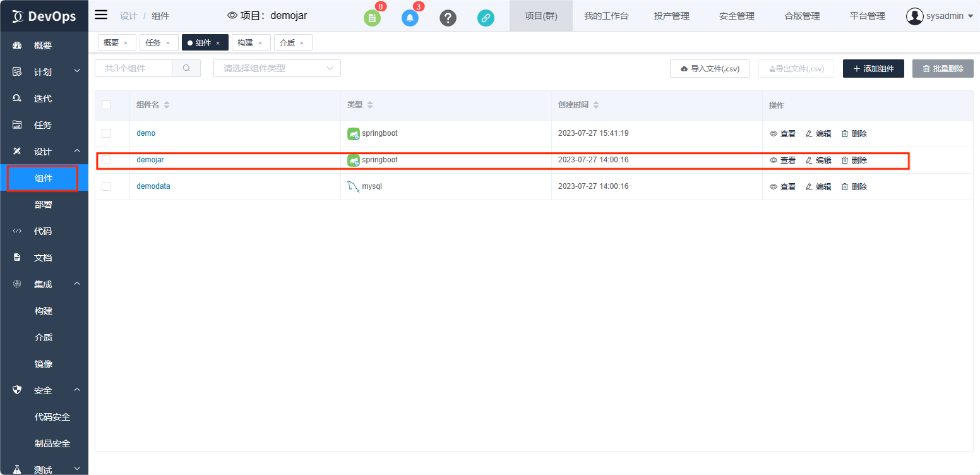
Task: Click the springboot icon in demo row
Action: tap(354, 134)
